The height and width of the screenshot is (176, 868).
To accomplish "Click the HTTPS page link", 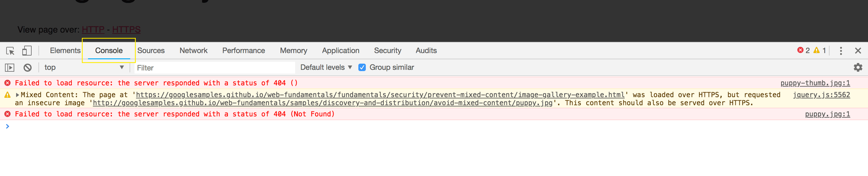I will [126, 30].
